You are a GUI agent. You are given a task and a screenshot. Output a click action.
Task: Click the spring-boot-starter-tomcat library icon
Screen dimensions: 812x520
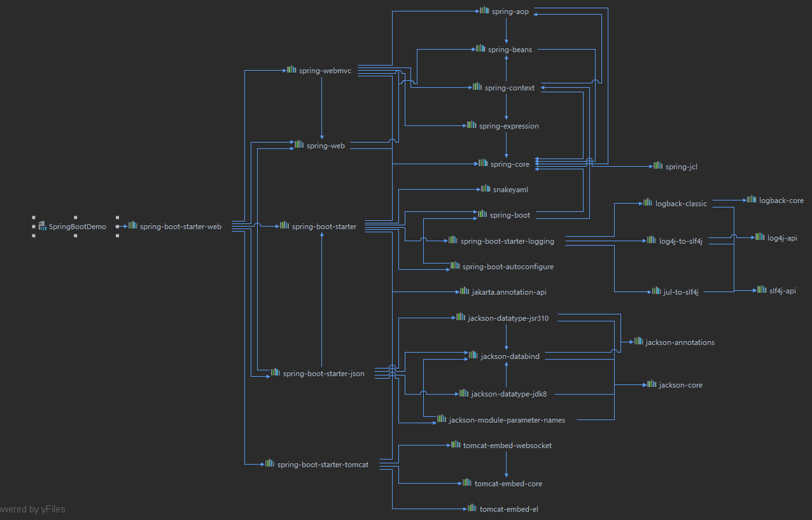(x=270, y=463)
